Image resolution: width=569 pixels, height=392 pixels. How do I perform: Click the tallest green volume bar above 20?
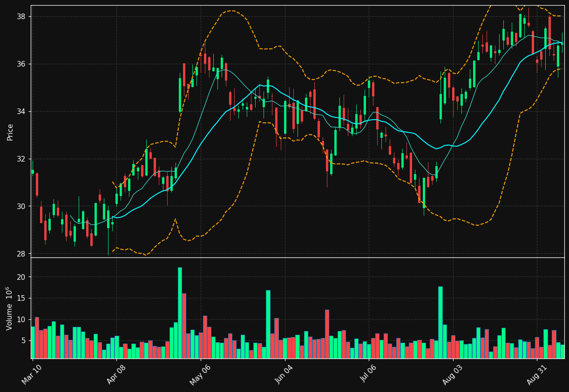click(180, 313)
